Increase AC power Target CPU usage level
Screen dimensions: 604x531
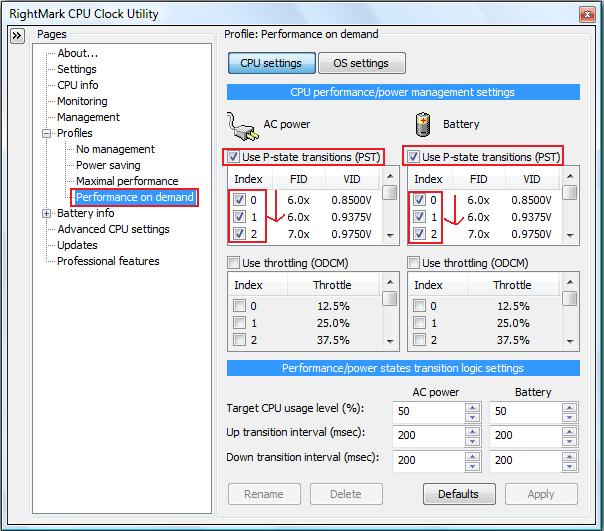point(472,407)
